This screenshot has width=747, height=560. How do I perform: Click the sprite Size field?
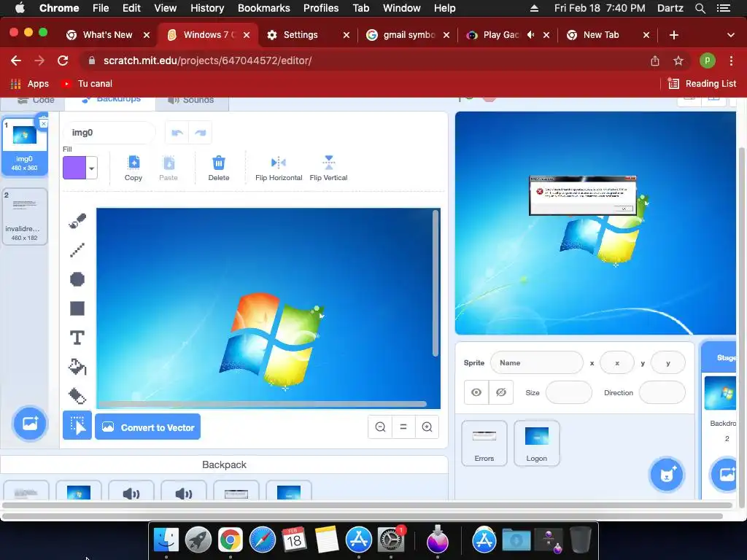(568, 392)
